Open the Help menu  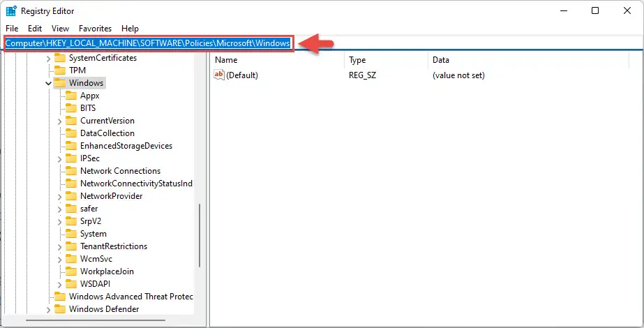click(130, 29)
